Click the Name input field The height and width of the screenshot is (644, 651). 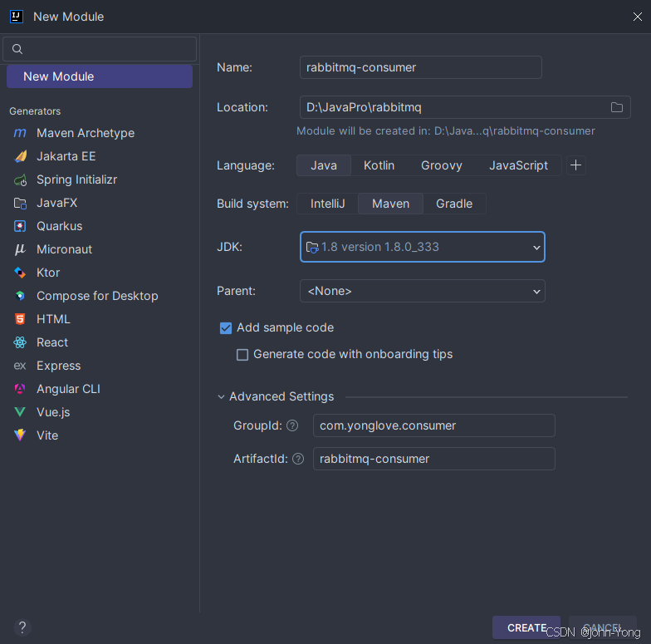(x=420, y=67)
